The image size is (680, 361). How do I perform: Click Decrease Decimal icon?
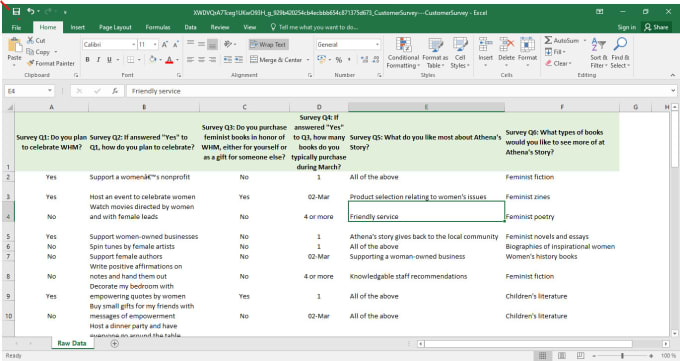tap(376, 60)
